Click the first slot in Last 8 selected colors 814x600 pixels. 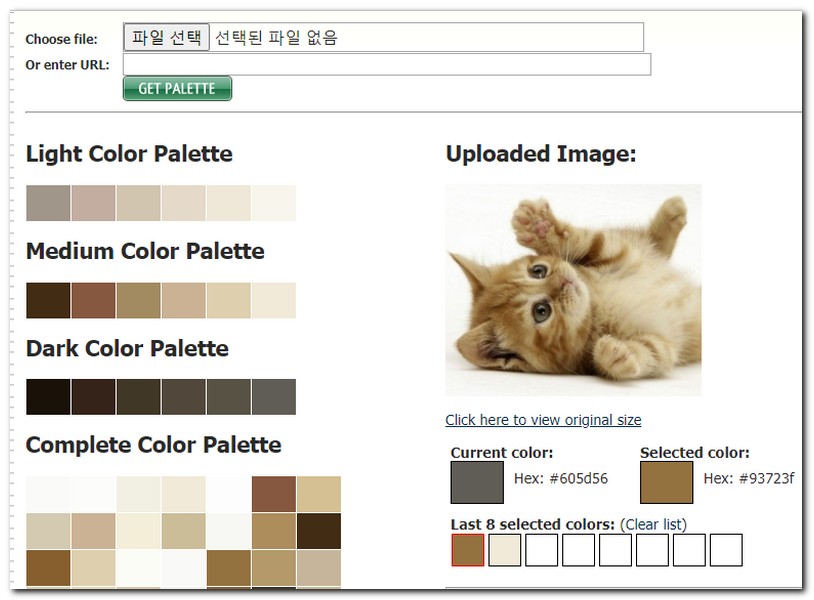point(469,550)
